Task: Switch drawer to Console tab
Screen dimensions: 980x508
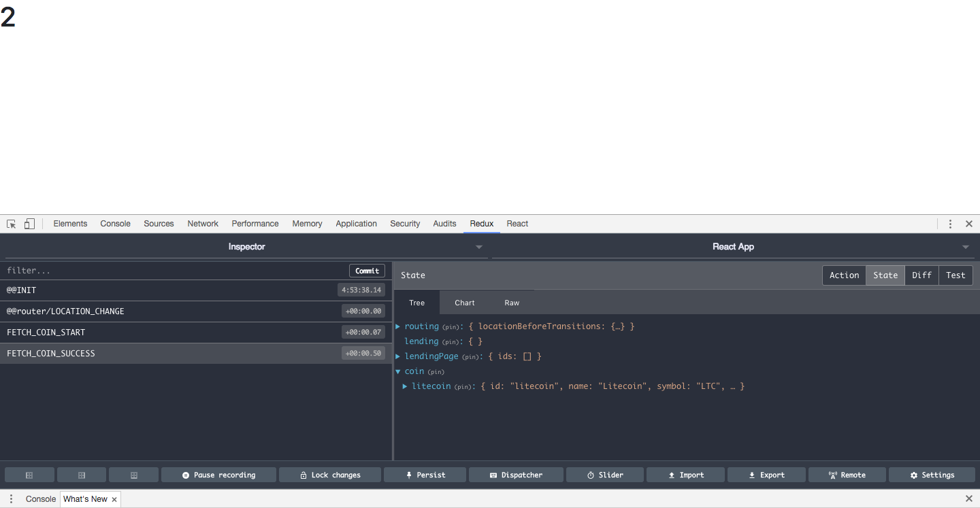Action: [41, 499]
